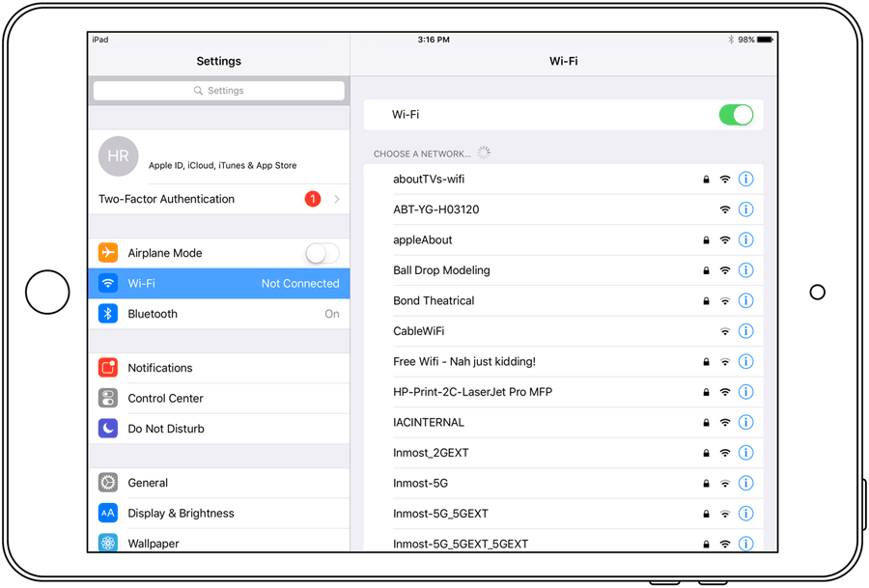The image size is (869, 588).
Task: Open Display & Brightness settings
Action: click(x=219, y=514)
